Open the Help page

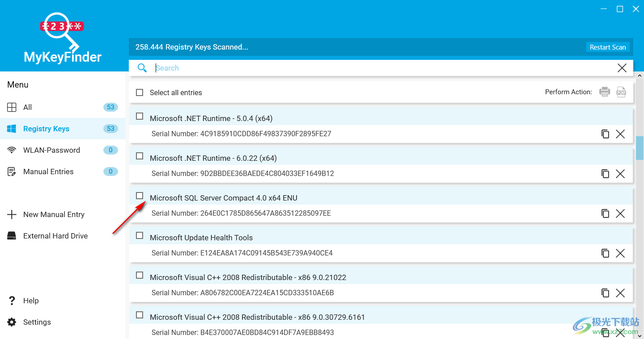click(x=63, y=301)
